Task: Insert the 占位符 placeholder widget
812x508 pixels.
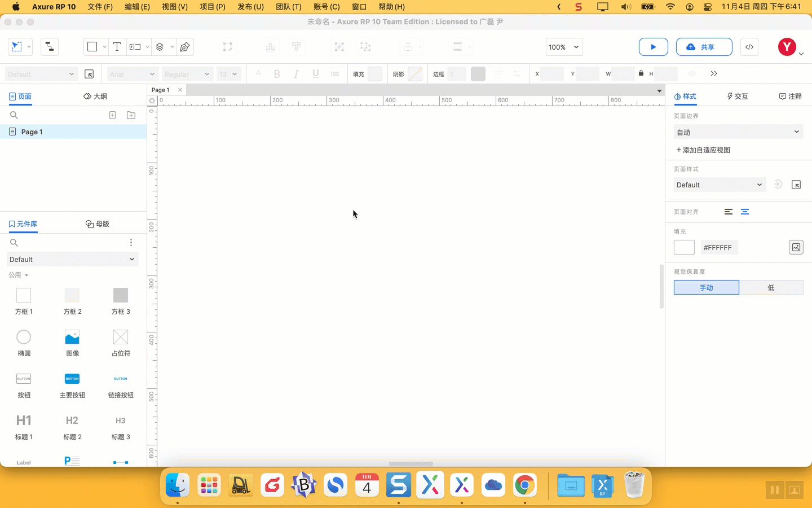Action: click(121, 343)
